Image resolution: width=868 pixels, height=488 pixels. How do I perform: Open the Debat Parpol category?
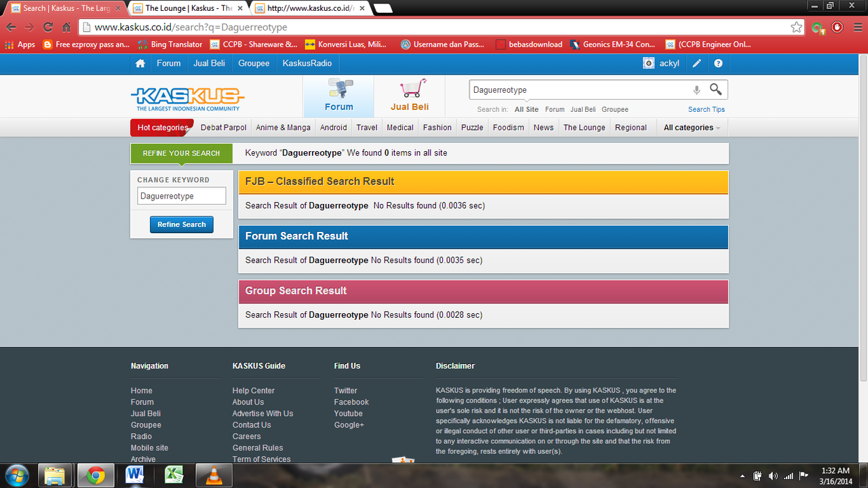[224, 127]
